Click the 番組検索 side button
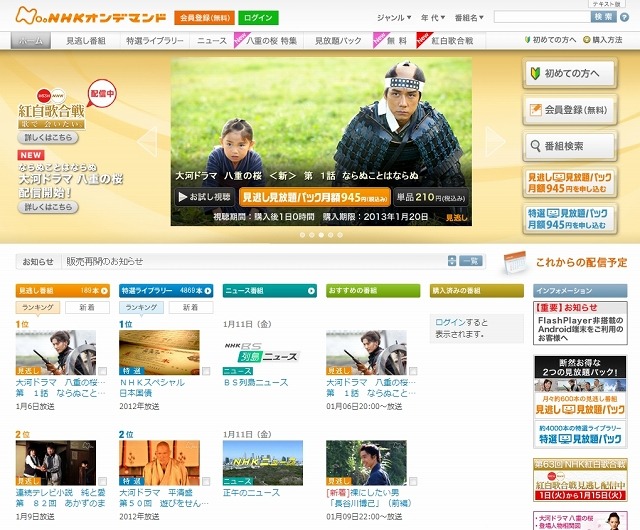Screen dimensions: 640x530 pyautogui.click(x=569, y=146)
